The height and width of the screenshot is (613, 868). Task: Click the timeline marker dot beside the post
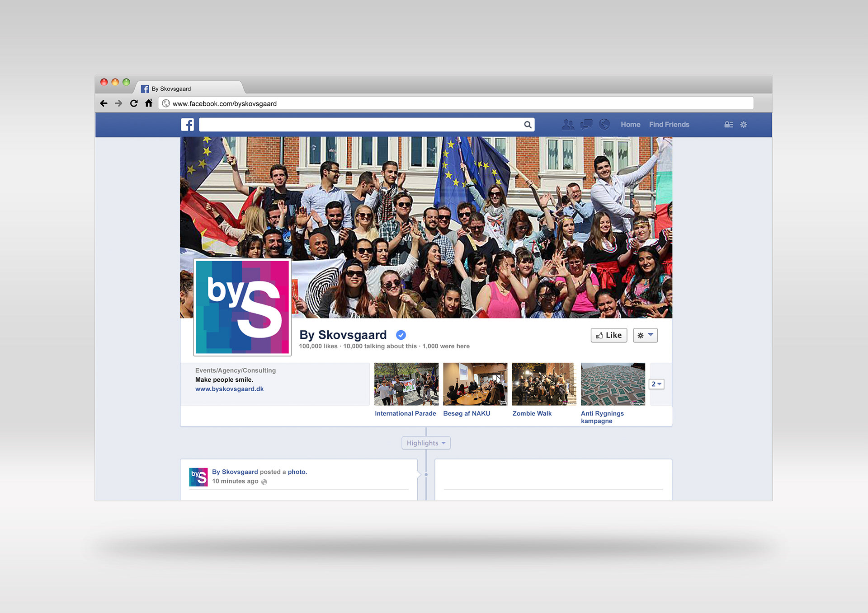point(426,475)
